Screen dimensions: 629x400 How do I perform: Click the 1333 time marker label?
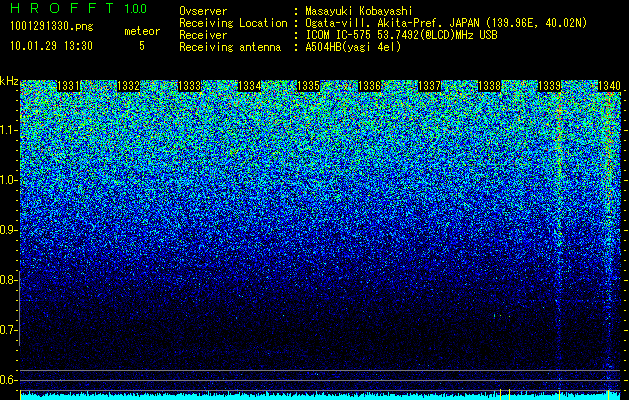(189, 86)
